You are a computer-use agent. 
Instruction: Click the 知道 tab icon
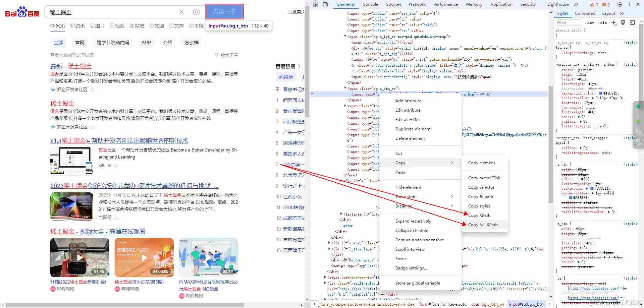(152, 26)
